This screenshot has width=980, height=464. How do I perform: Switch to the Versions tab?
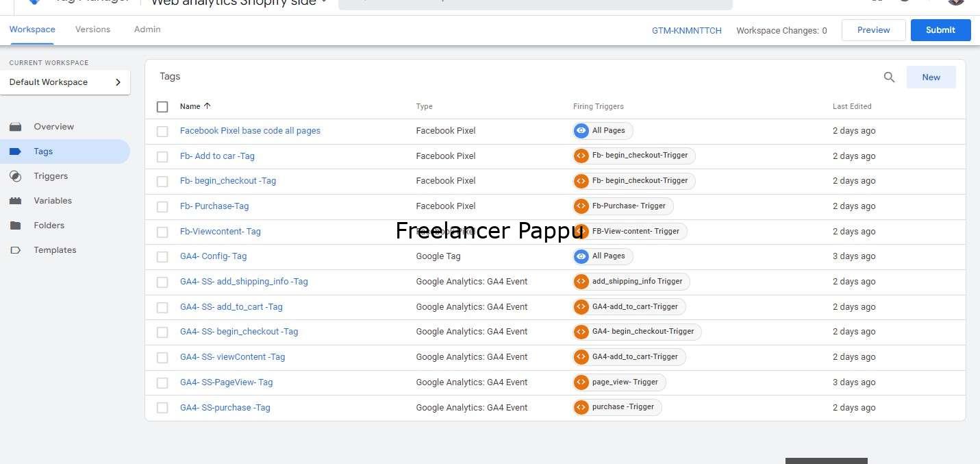click(x=92, y=29)
